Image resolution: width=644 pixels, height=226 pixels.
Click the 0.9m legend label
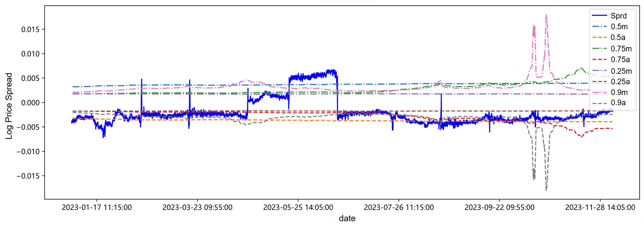click(619, 92)
